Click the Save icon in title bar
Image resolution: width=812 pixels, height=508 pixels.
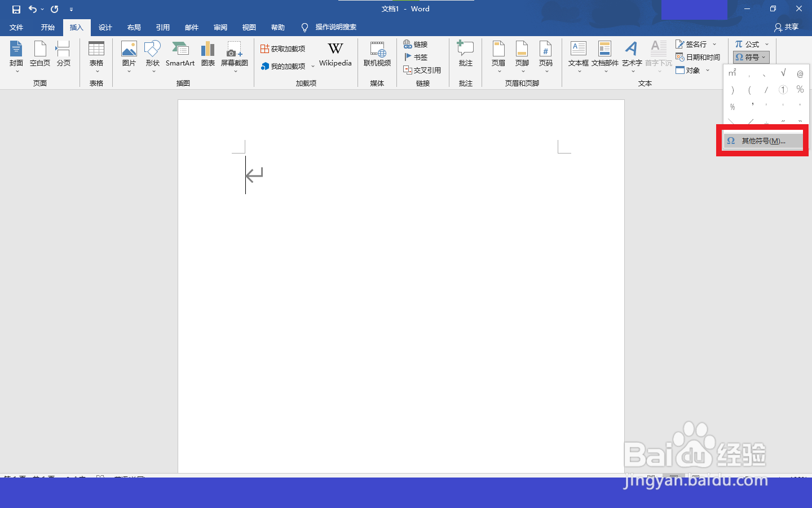(x=16, y=9)
